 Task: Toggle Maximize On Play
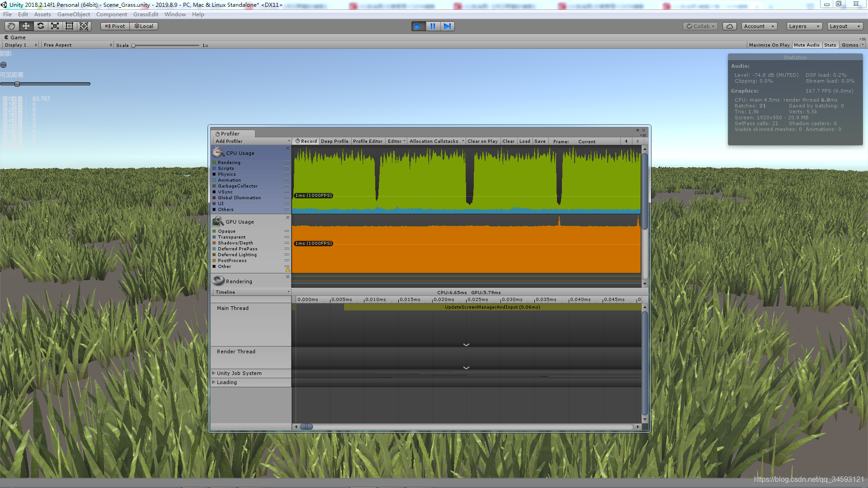point(769,45)
